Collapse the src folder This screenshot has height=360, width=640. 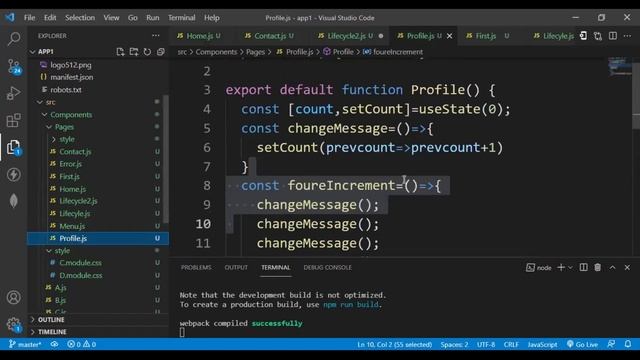50,102
